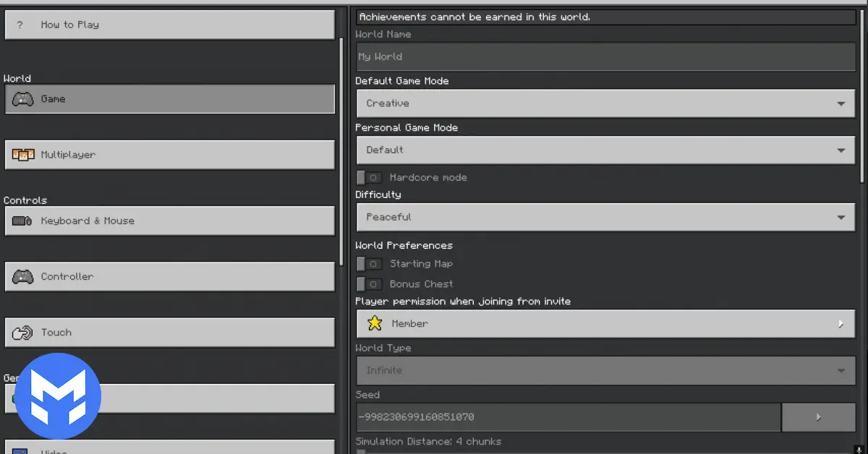The height and width of the screenshot is (454, 868).
Task: Select the Multiplayer settings tab
Action: coord(169,155)
